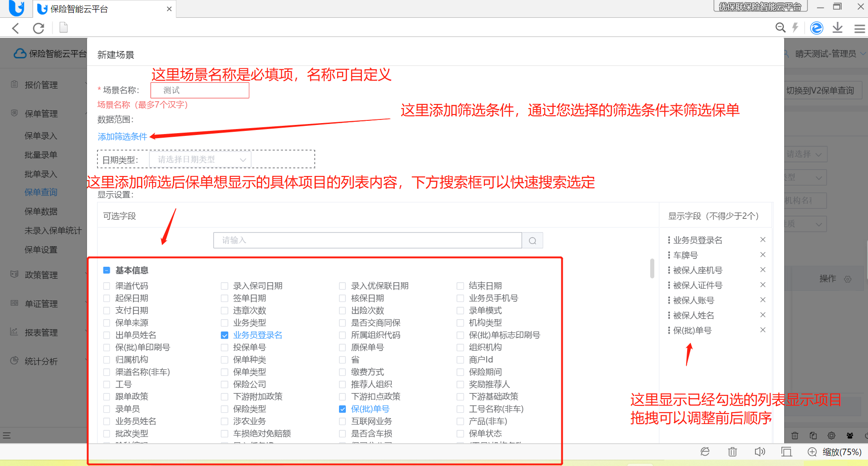Click the status bar trash icon

733,452
